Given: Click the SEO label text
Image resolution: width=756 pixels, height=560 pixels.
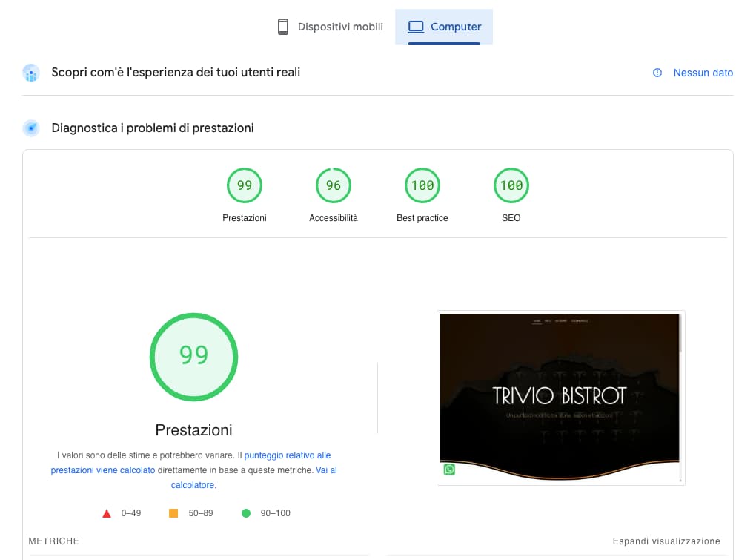Looking at the screenshot, I should [x=511, y=218].
